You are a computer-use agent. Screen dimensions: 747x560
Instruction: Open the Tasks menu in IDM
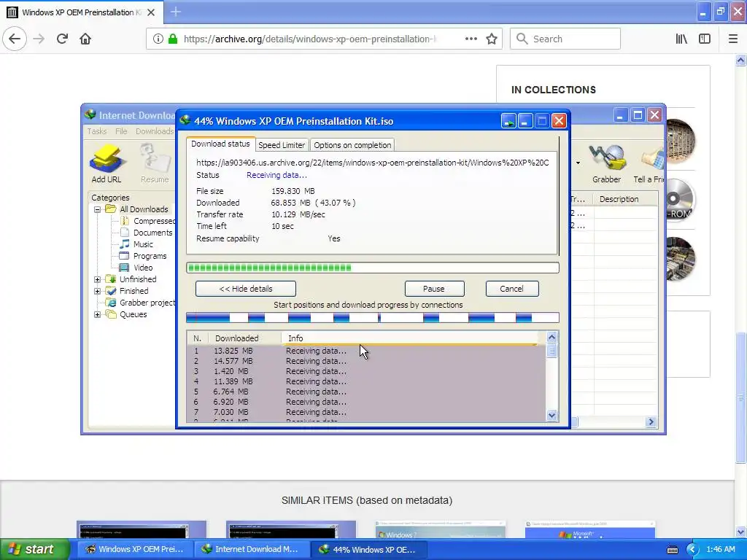click(x=97, y=131)
